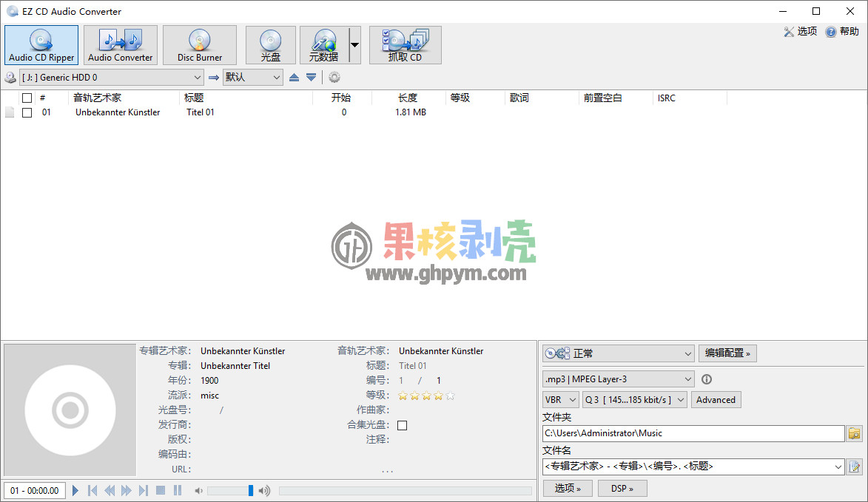The height and width of the screenshot is (502, 868).
Task: Click the DSP » button
Action: pyautogui.click(x=622, y=488)
